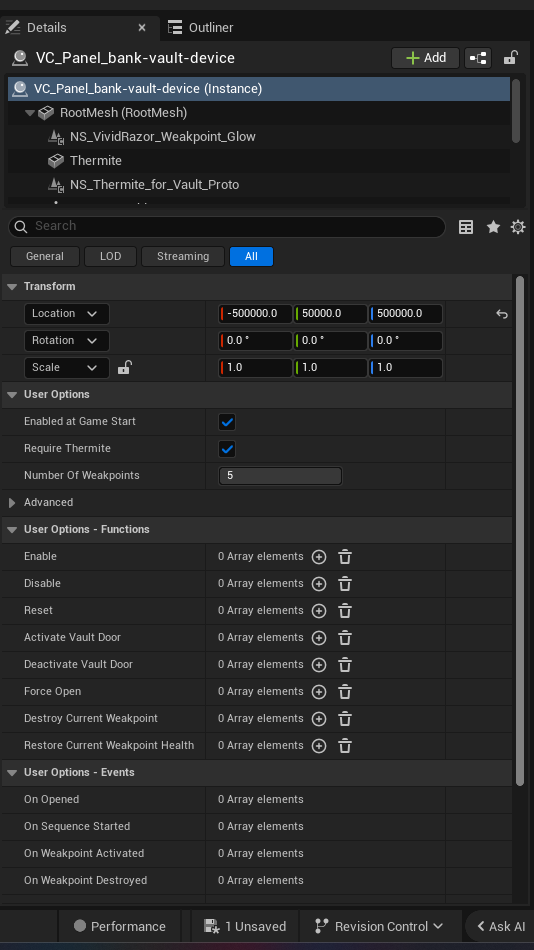Click the component tree vertical scrollbar
534x950 pixels.
tap(516, 111)
